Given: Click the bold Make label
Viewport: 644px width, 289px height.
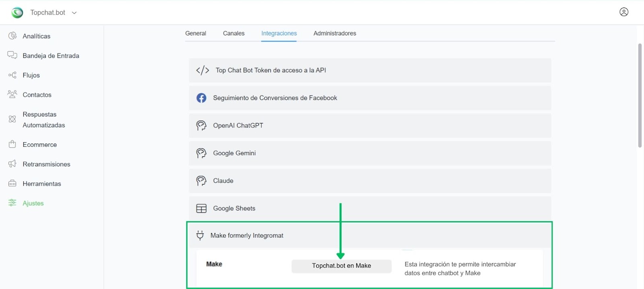Looking at the screenshot, I should click(x=214, y=264).
